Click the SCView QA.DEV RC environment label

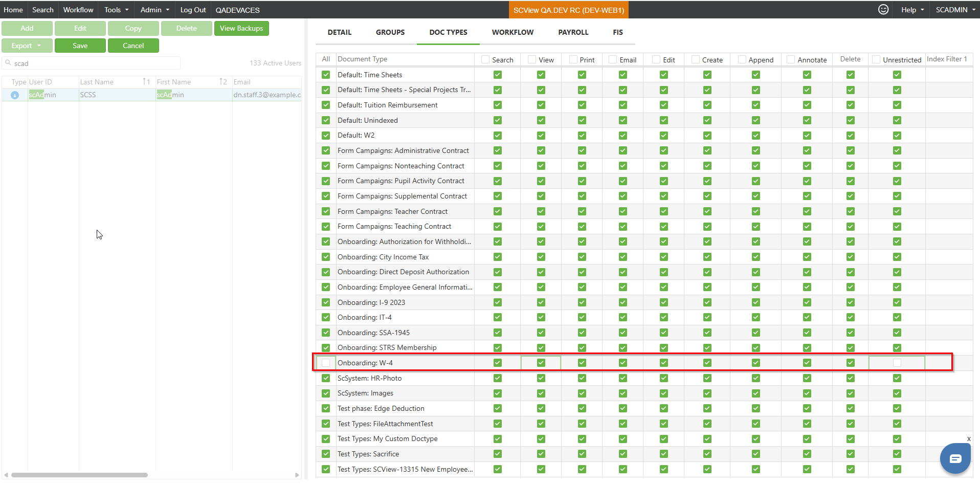pyautogui.click(x=569, y=10)
